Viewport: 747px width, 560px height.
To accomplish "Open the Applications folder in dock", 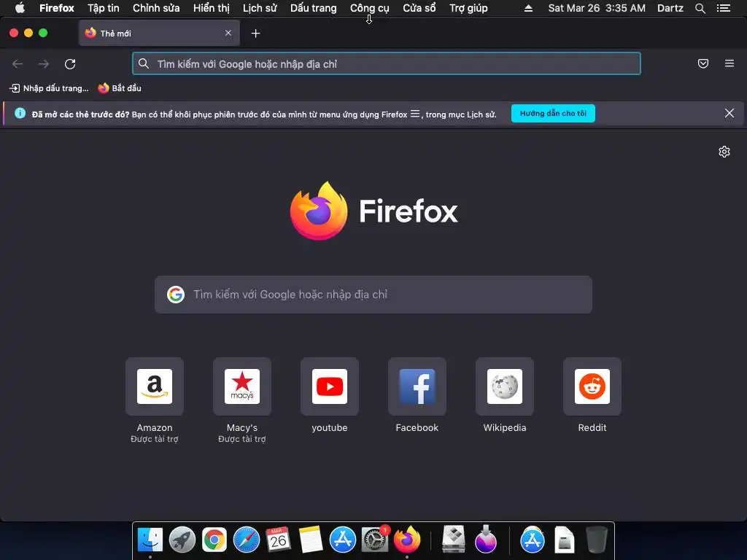I will pyautogui.click(x=532, y=540).
